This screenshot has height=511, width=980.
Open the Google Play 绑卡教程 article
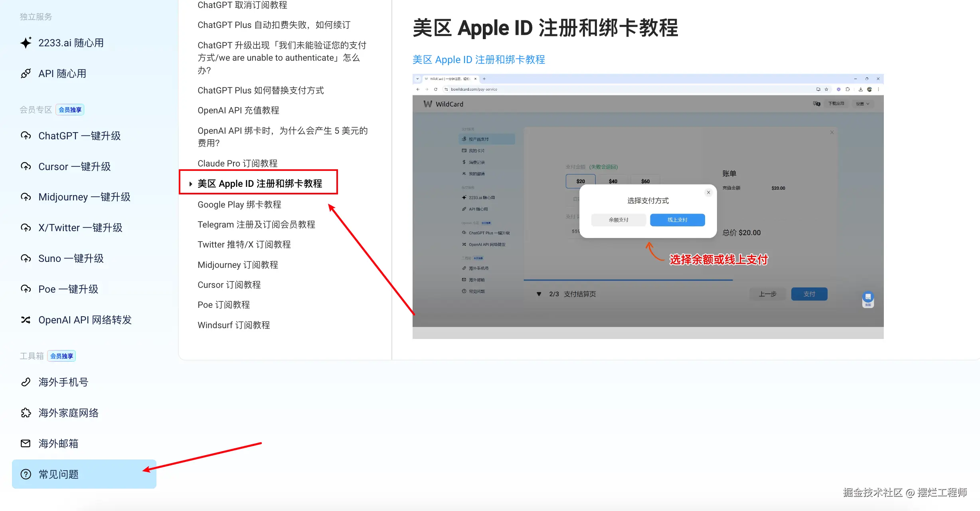(239, 205)
